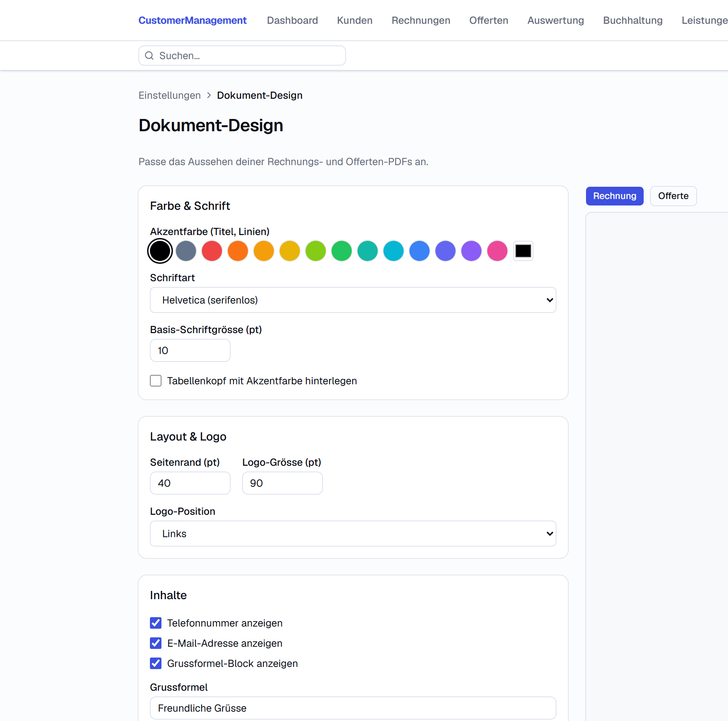Toggle E-Mail-Adresse anzeigen checkbox

[x=156, y=643]
